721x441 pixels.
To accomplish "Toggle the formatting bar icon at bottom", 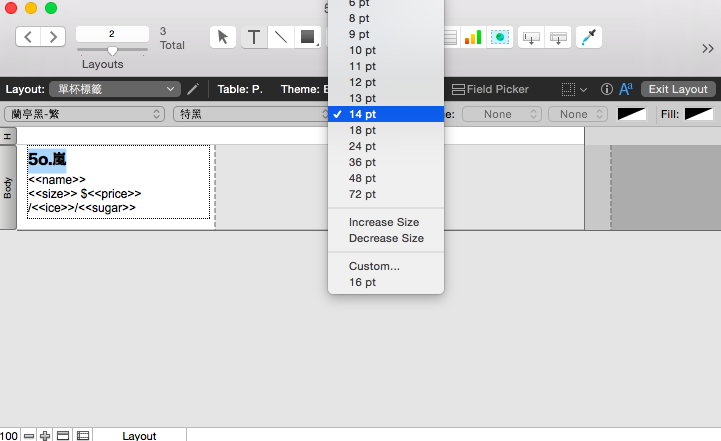I will point(83,435).
